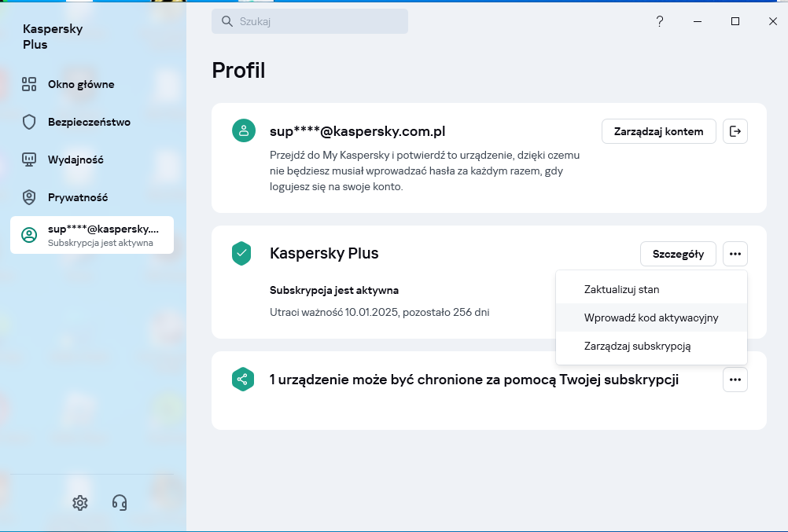Image resolution: width=788 pixels, height=532 pixels.
Task: Select the account profile sidebar entry
Action: click(x=92, y=235)
